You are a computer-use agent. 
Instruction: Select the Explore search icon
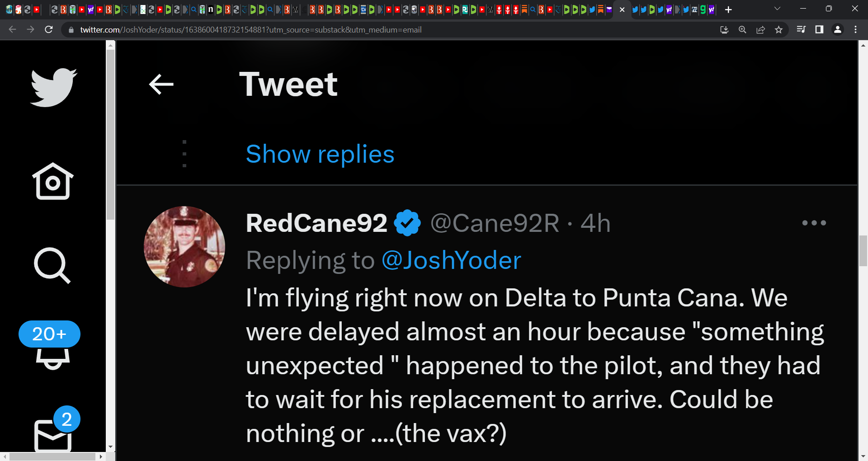click(52, 266)
